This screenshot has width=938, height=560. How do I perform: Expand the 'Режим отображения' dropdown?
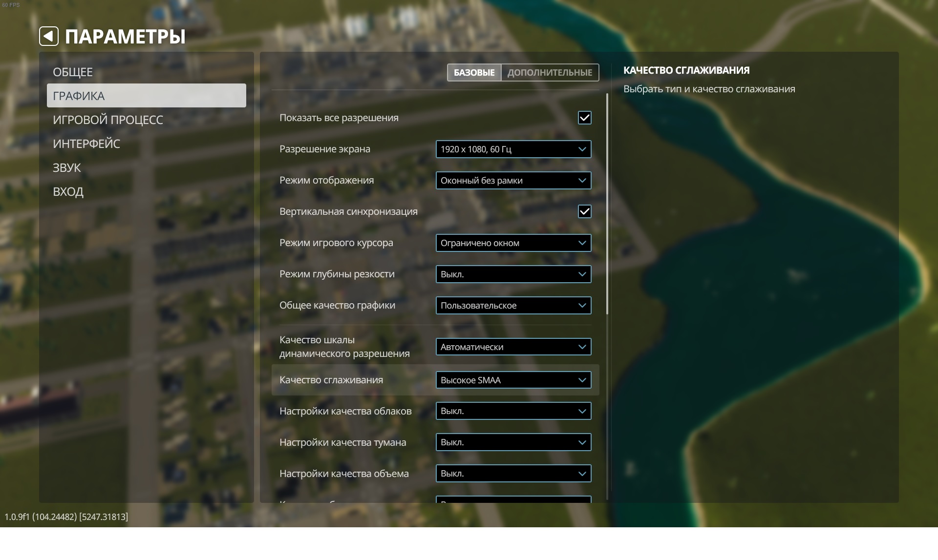pyautogui.click(x=513, y=181)
